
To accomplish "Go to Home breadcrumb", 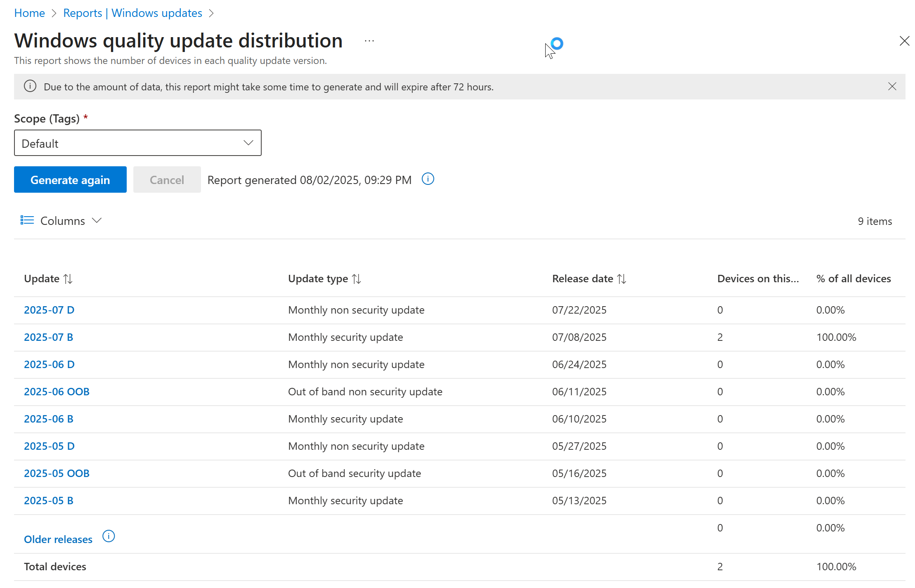I will (29, 13).
